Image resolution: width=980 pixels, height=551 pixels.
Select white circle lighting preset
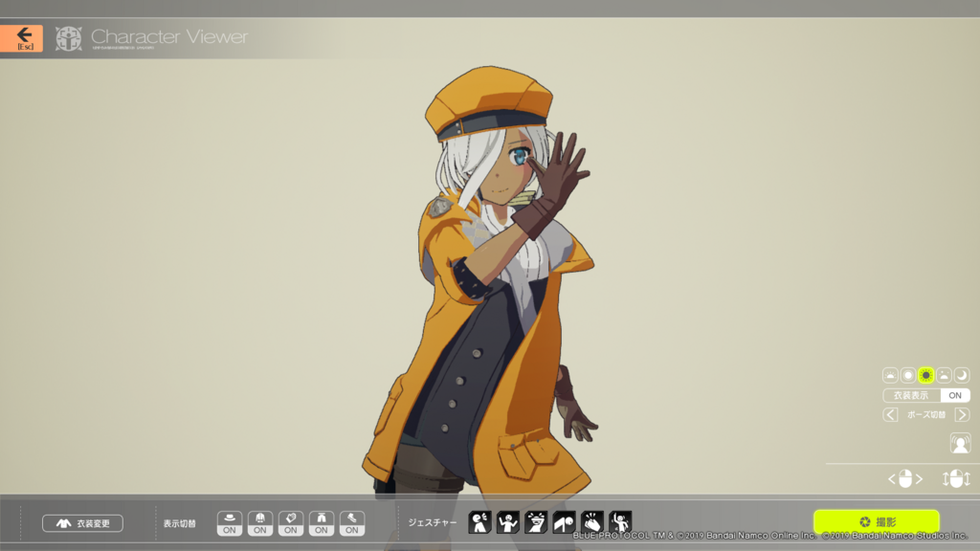(908, 375)
